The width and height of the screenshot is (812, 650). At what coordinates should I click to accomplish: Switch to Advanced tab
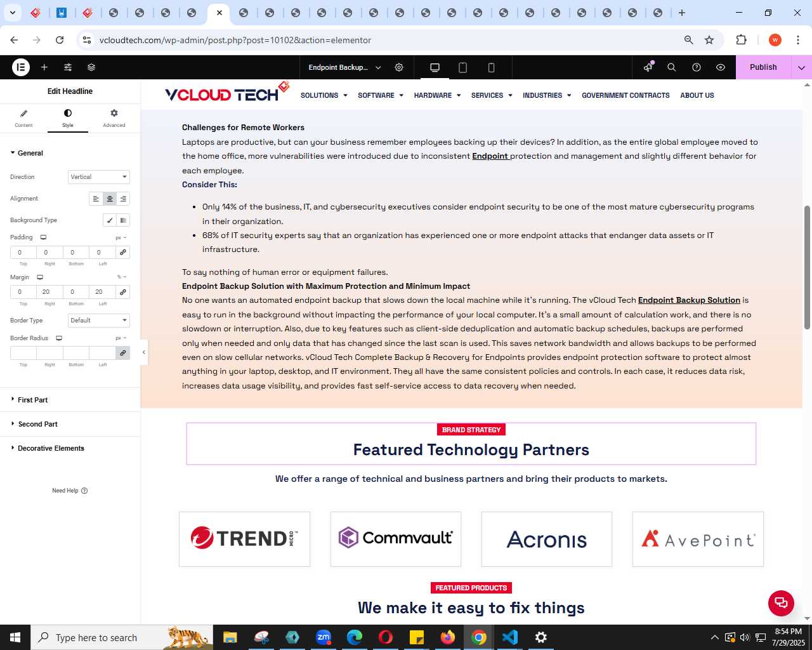point(114,118)
